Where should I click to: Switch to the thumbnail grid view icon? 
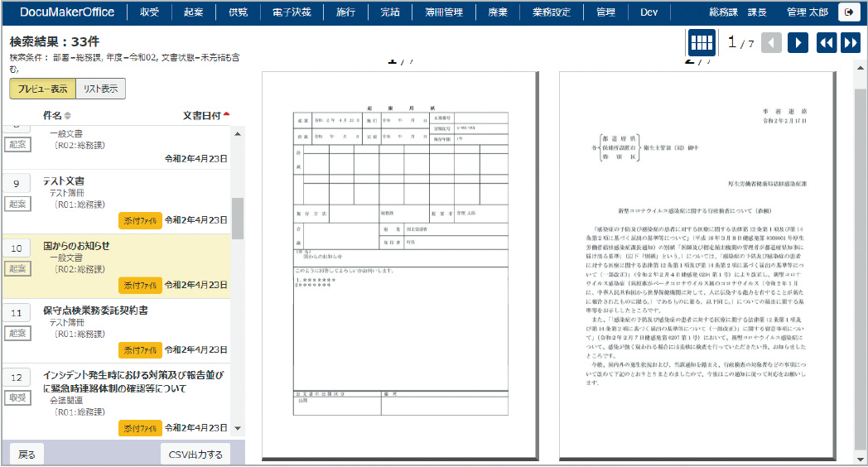click(702, 42)
